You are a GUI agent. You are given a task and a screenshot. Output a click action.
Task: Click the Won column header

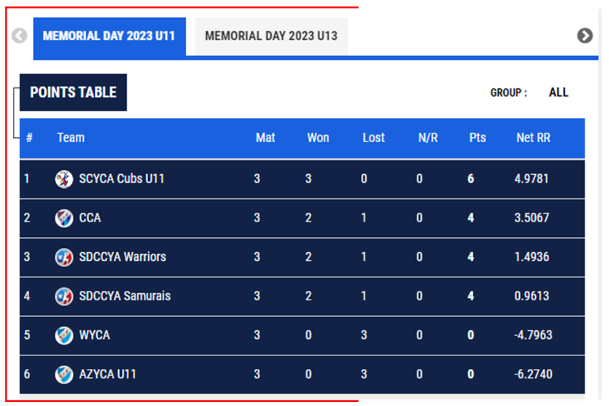click(318, 137)
